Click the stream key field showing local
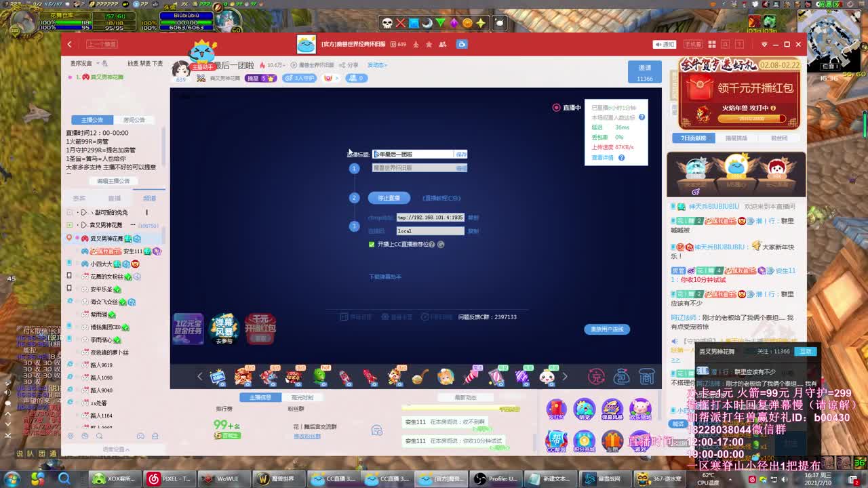The image size is (868, 488). tap(431, 231)
